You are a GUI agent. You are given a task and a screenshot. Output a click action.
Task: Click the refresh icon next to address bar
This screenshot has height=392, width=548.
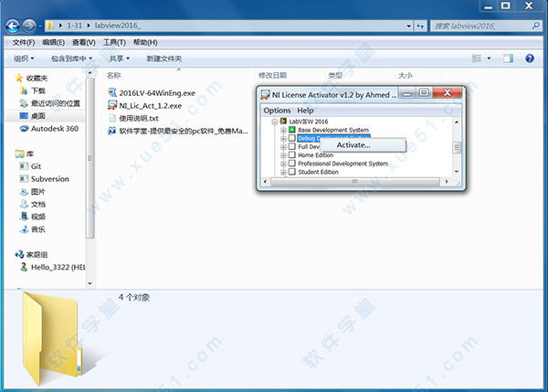420,26
